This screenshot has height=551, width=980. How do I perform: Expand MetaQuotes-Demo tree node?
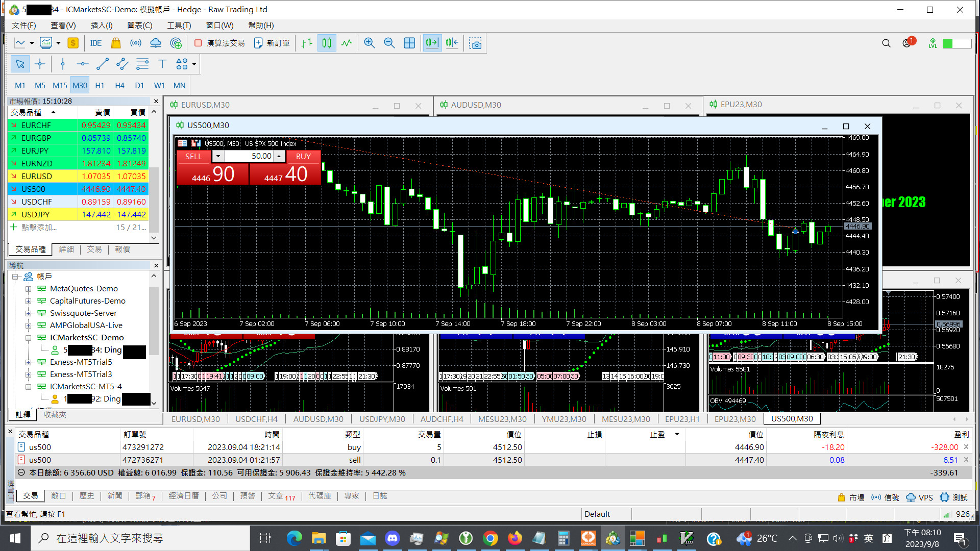tap(29, 289)
